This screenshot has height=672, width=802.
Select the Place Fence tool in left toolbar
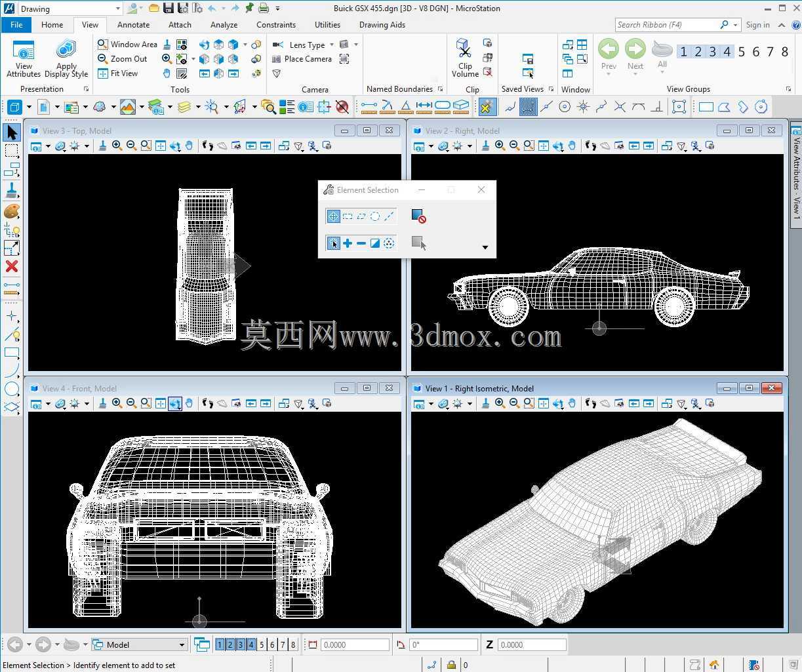[x=12, y=151]
